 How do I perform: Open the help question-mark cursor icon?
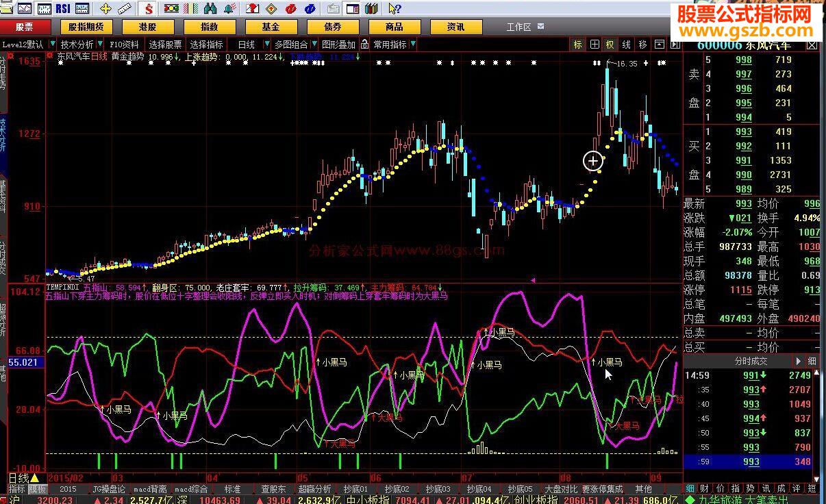pyautogui.click(x=394, y=9)
